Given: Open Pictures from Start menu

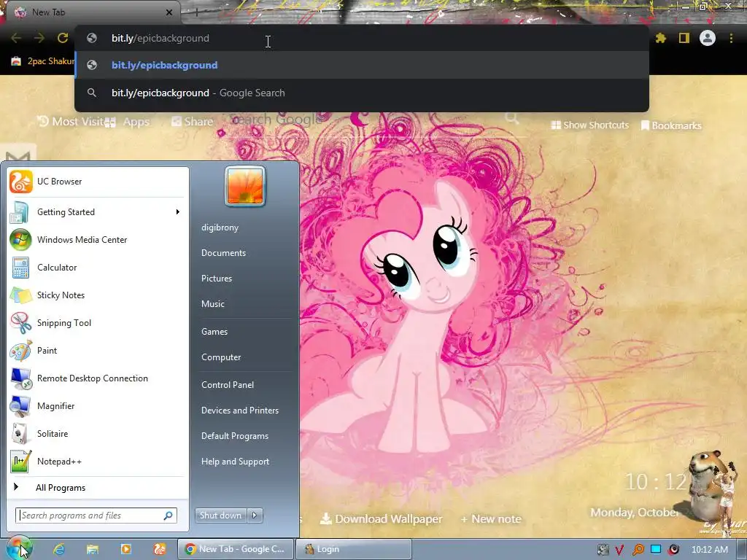Looking at the screenshot, I should [216, 279].
